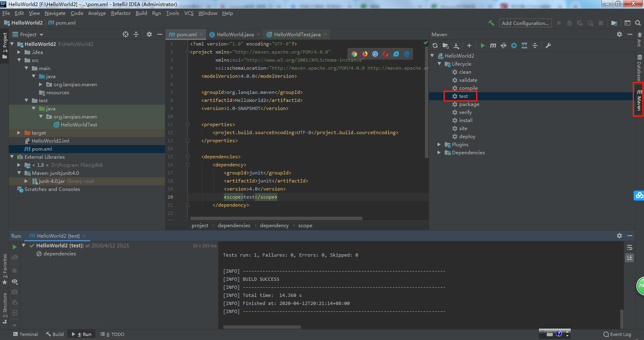Open pom.xml in Edge browser icon
This screenshot has width=644, height=340.
pyautogui.click(x=407, y=54)
